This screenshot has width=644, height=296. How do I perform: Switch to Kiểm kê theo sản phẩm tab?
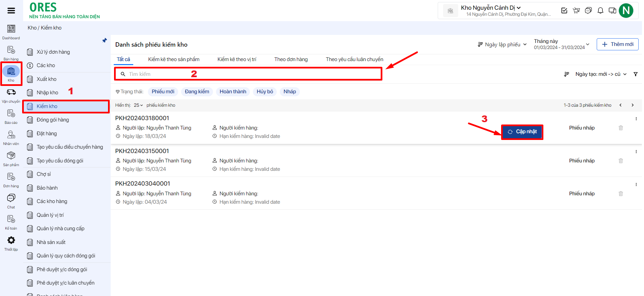coord(174,59)
